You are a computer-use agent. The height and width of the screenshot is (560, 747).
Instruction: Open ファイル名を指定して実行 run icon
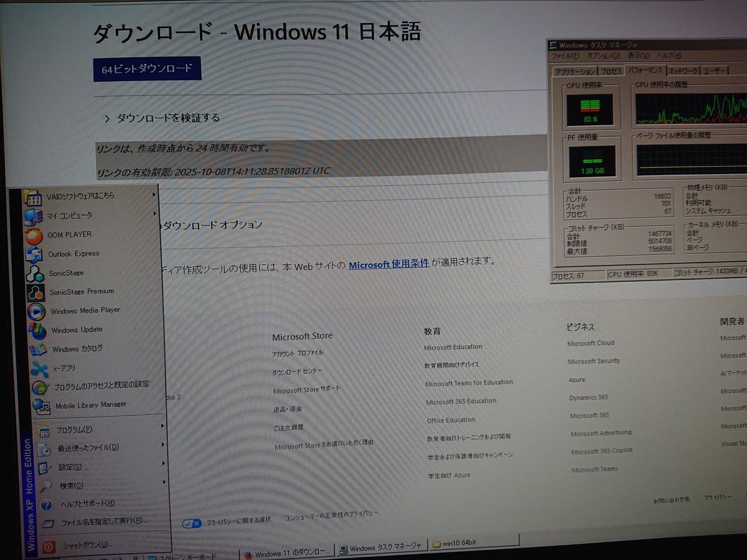[49, 524]
